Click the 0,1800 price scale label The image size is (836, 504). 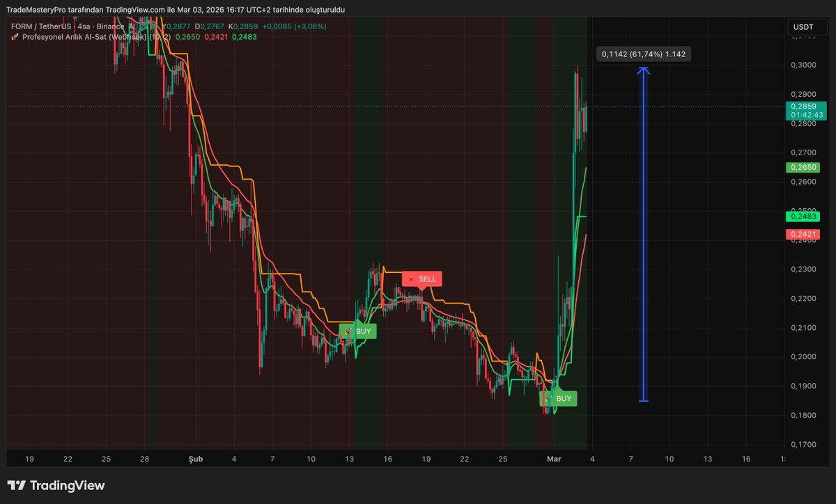coord(803,416)
